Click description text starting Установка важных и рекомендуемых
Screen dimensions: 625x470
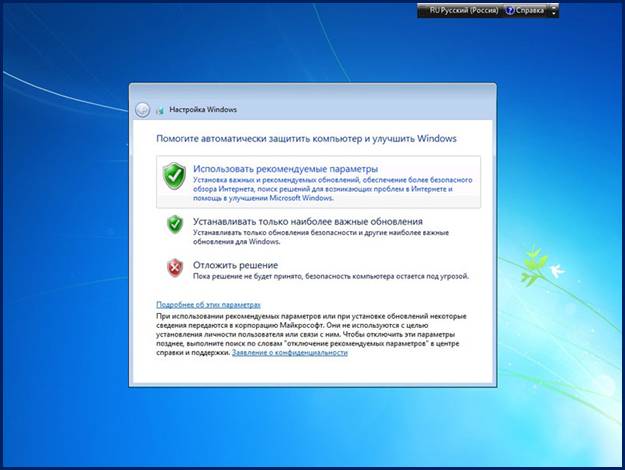[x=332, y=189]
